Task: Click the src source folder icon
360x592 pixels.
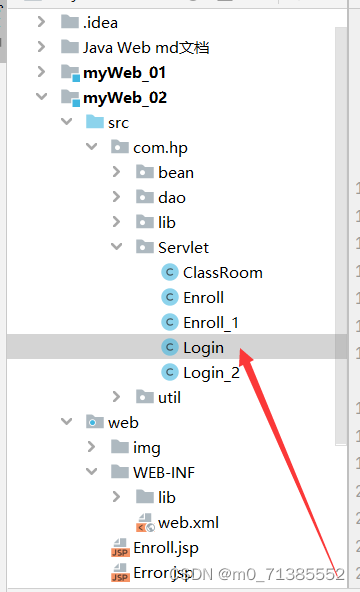Action: coord(95,122)
